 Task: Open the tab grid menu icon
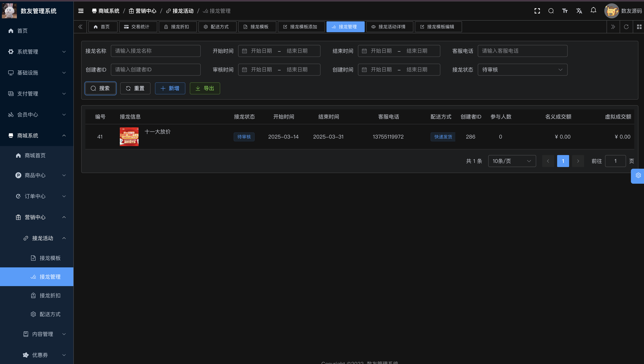639,27
